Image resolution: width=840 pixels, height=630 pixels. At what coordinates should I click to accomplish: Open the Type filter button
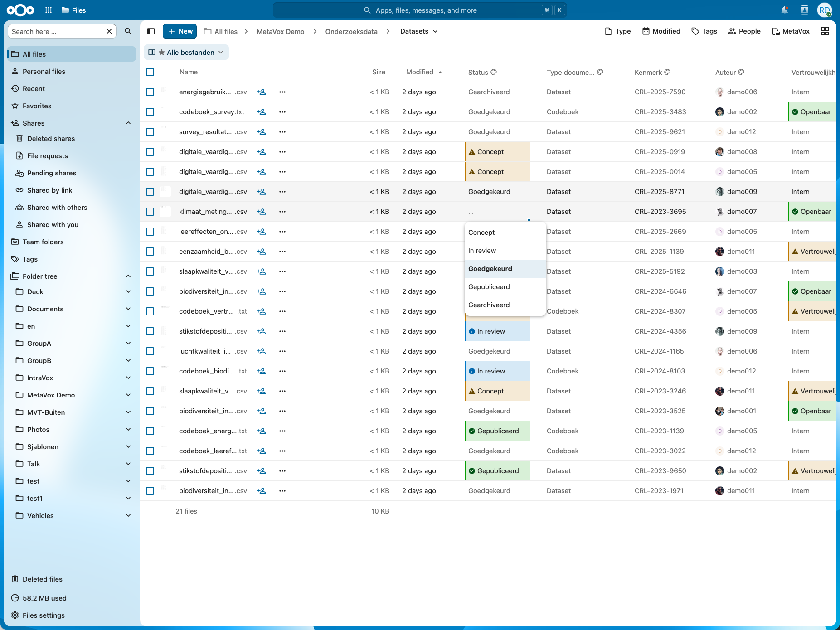[x=618, y=31]
